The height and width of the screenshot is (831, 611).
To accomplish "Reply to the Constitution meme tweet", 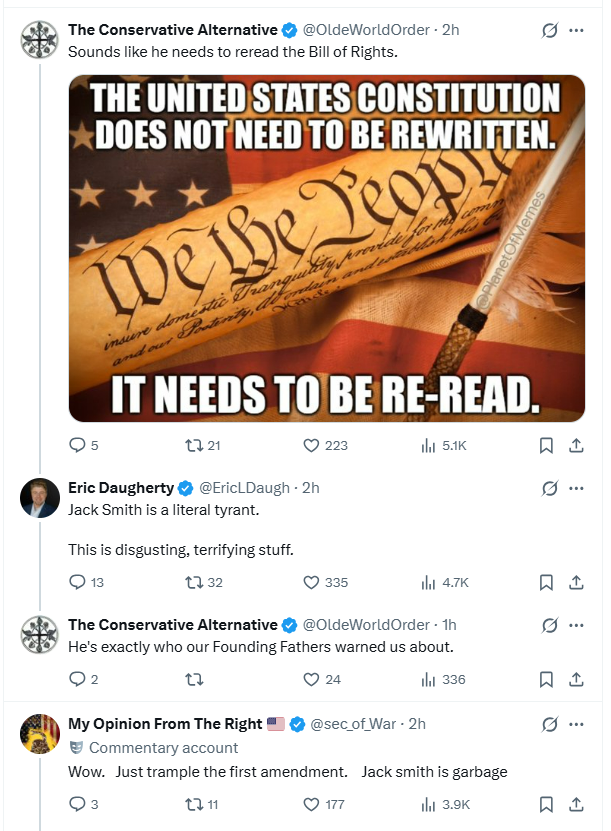I will 84,445.
